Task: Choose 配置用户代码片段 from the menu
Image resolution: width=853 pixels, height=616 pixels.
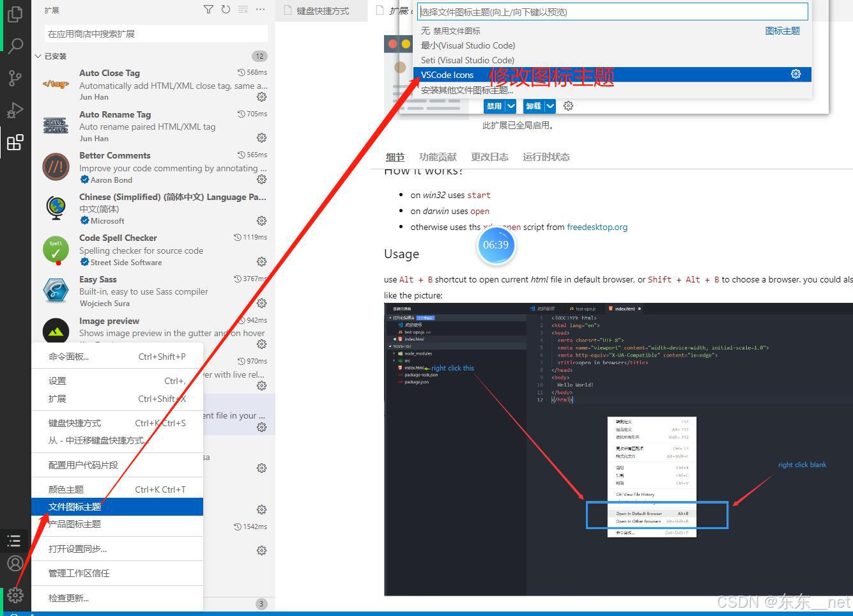Action: pyautogui.click(x=117, y=465)
